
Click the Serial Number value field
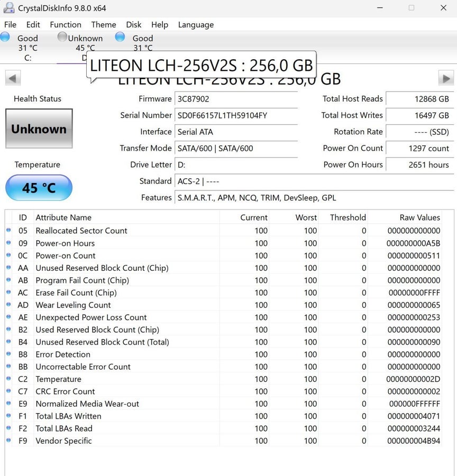click(x=236, y=115)
